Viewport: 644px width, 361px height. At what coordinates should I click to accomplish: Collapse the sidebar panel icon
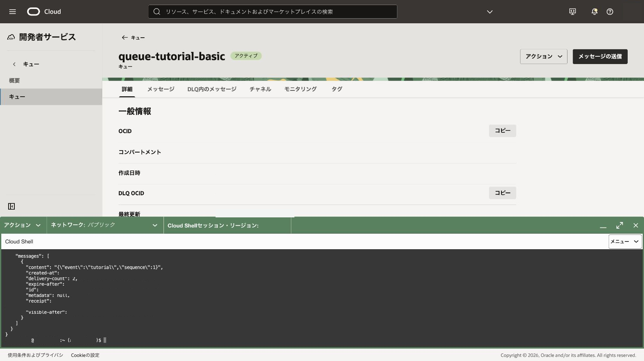(x=12, y=206)
